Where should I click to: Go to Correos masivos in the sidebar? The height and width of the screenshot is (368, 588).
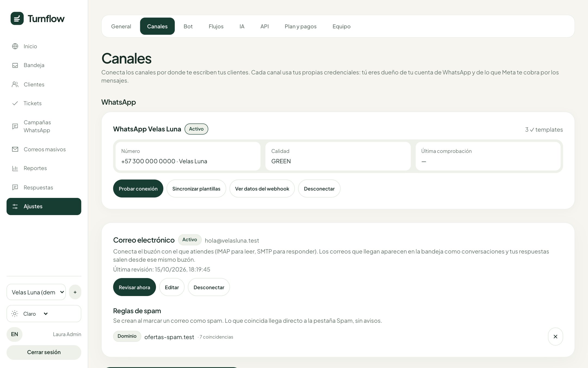[44, 149]
